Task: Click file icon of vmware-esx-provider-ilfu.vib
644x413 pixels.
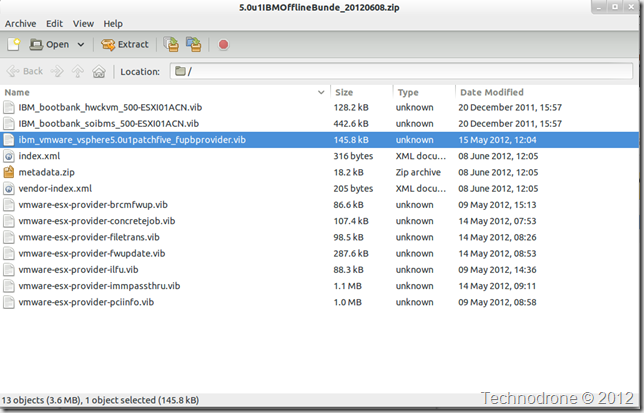Action: [9, 270]
